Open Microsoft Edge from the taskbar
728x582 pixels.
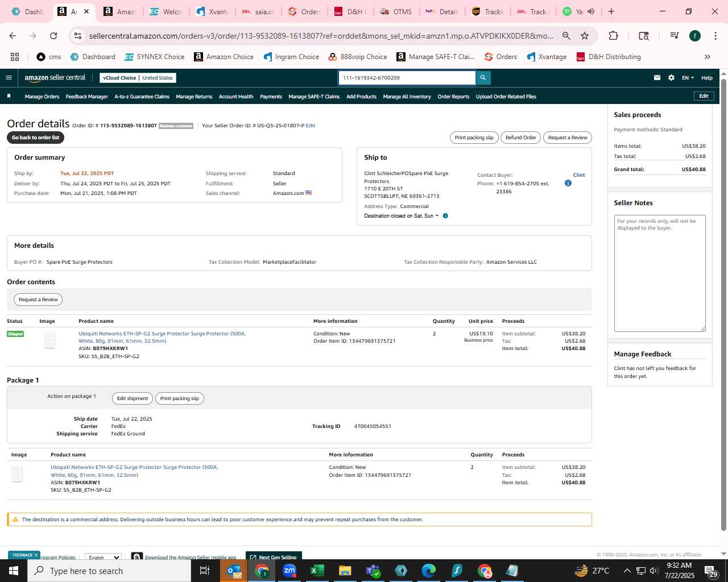429,571
